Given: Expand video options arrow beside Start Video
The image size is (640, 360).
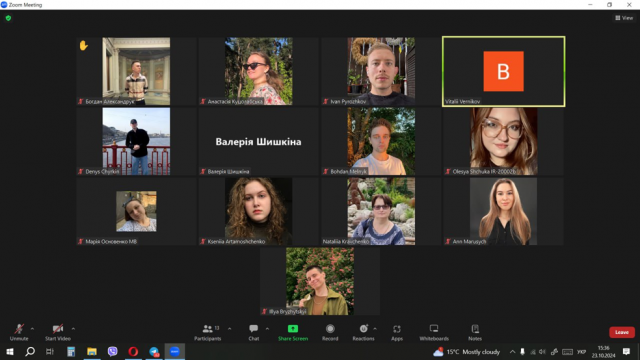Looking at the screenshot, I should tap(73, 329).
